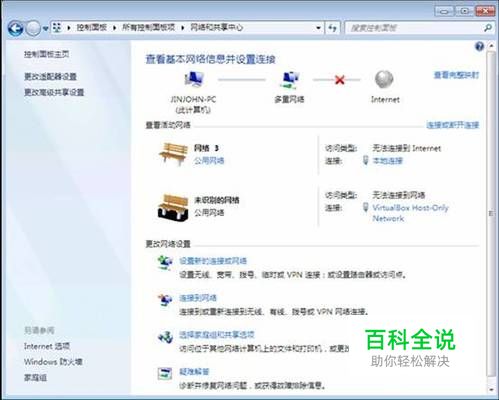This screenshot has height=400, width=499.
Task: Open the 连接或断开连接 link
Action: tap(453, 125)
